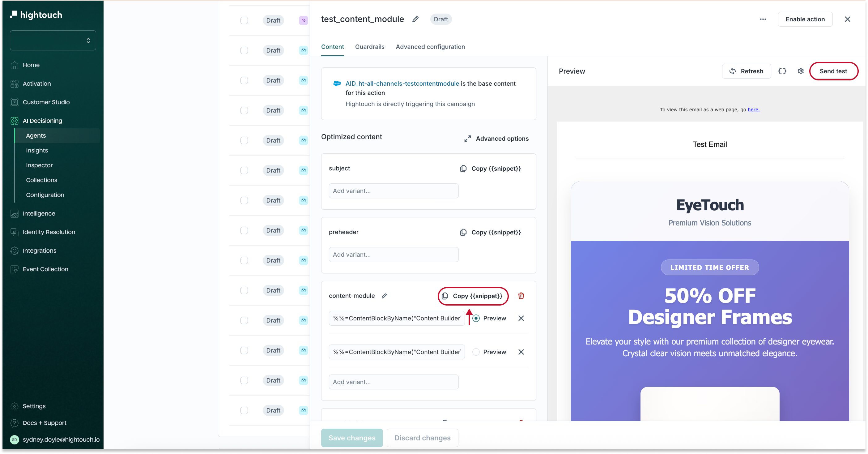Collapse the AI Decisioning sidebar section
868x454 pixels.
coord(42,121)
